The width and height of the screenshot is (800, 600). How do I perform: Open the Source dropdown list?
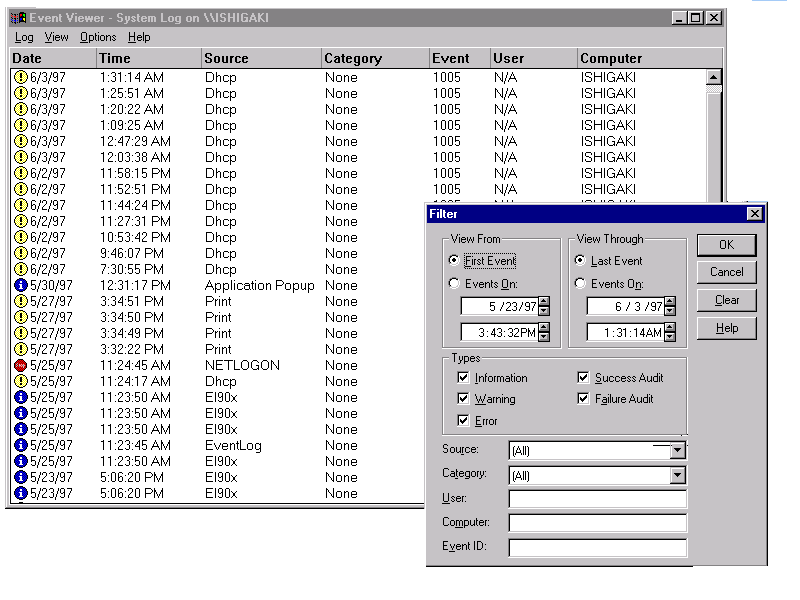point(677,451)
